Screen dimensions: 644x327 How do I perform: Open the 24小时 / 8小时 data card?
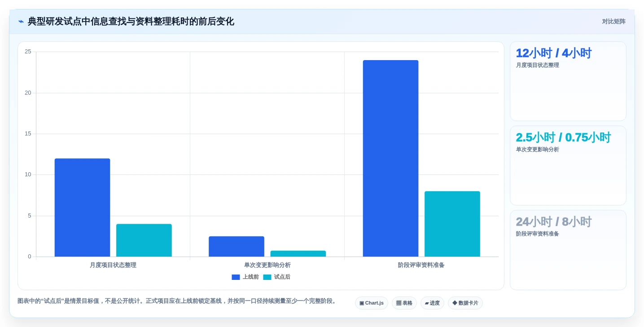pyautogui.click(x=568, y=250)
